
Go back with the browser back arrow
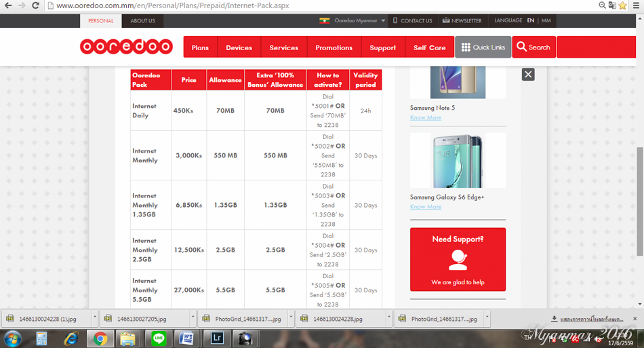[8, 5]
